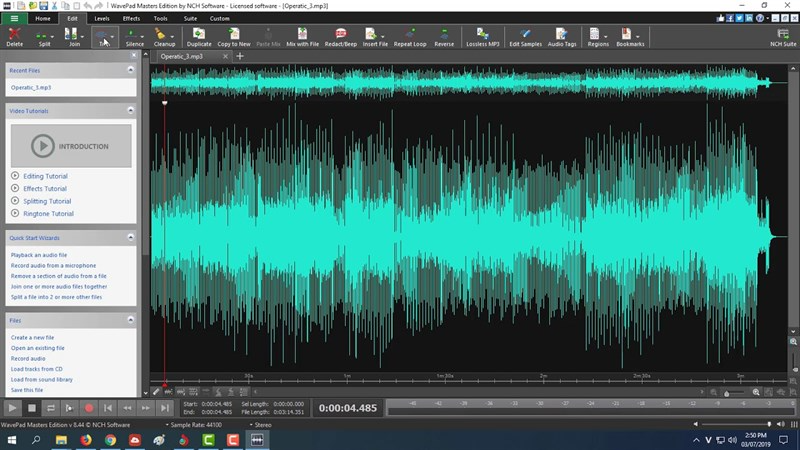Open the Split dropdown arrow
This screenshot has height=450, width=800.
[53, 37]
